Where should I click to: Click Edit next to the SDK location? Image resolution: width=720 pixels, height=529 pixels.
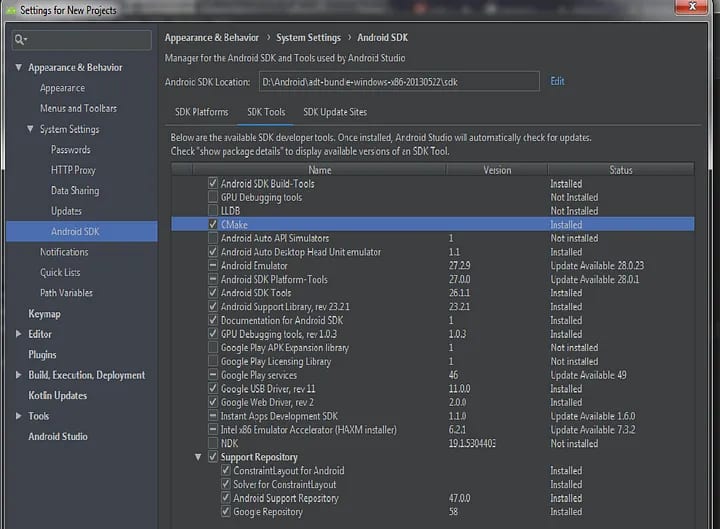pyautogui.click(x=557, y=81)
